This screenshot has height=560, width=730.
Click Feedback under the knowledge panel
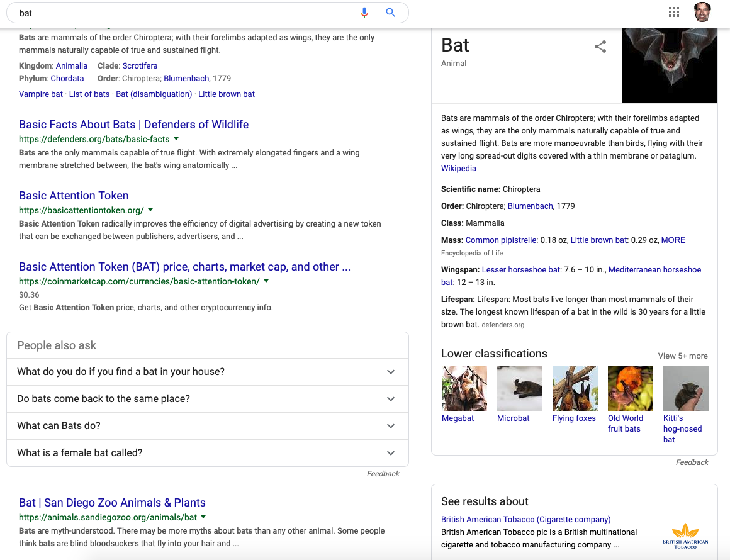pos(692,462)
